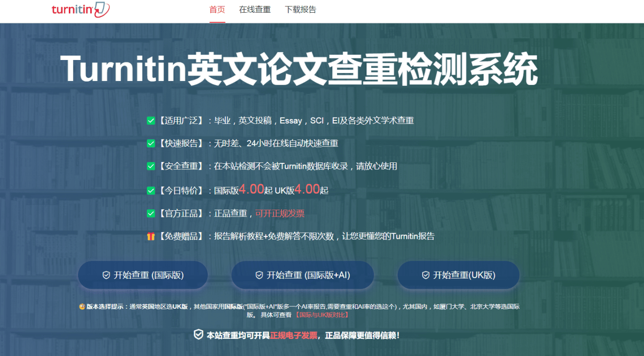The width and height of the screenshot is (644, 356).
Task: Start check with 开始查重 (国际版) button
Action: [143, 275]
